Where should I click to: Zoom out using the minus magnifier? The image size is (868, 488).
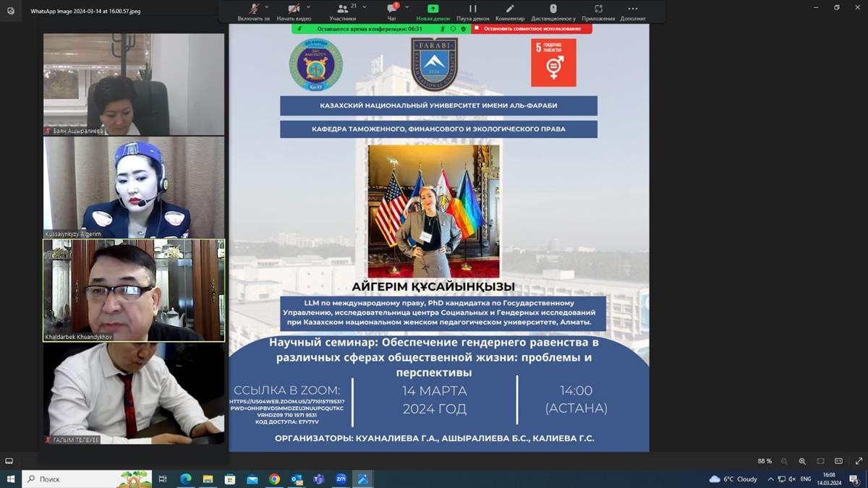point(784,461)
